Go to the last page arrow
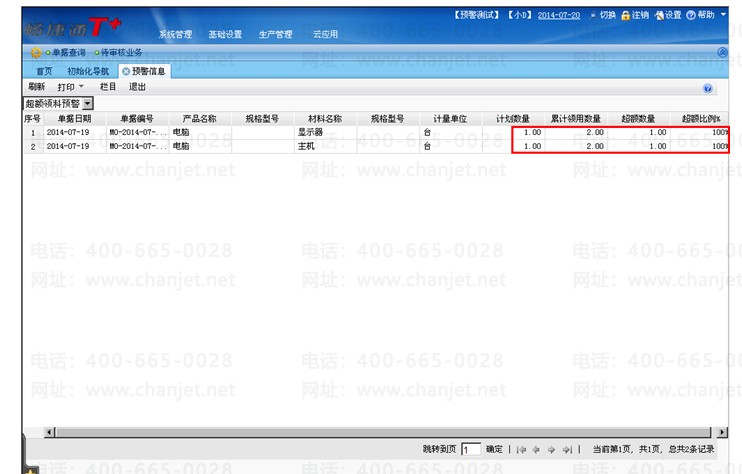Viewport: 742px width, 474px height. tap(567, 449)
